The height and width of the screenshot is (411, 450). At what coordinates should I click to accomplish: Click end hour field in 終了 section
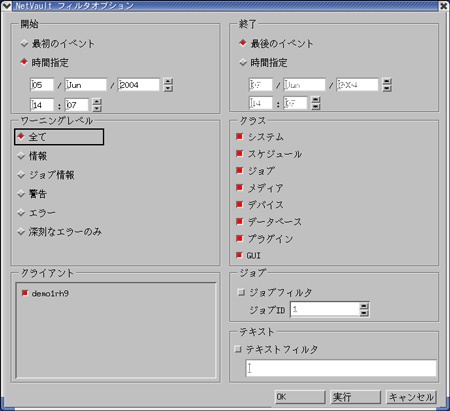[x=260, y=103]
